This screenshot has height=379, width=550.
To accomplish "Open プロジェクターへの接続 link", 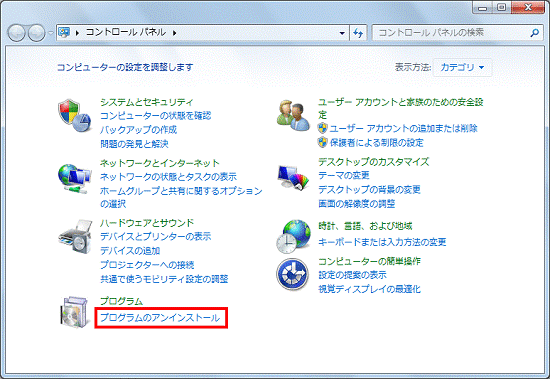I will [x=147, y=265].
